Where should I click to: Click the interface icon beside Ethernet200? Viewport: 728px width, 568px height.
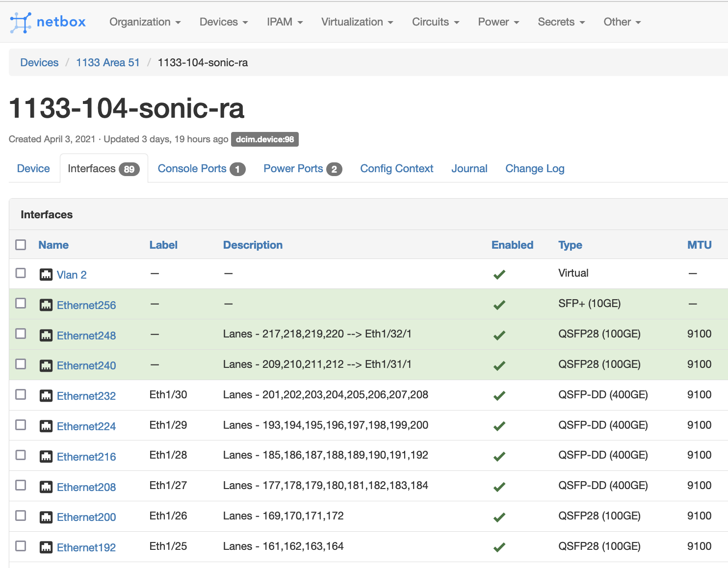tap(46, 516)
